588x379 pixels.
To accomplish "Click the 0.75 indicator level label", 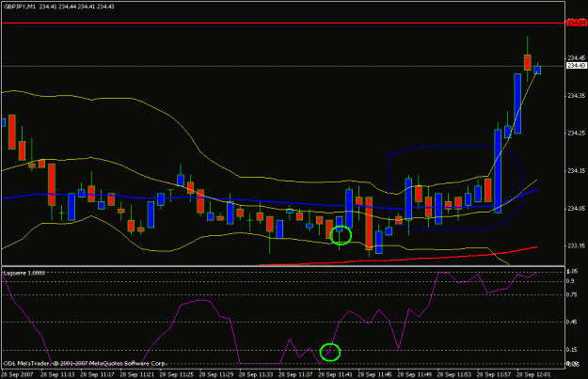I will [572, 295].
